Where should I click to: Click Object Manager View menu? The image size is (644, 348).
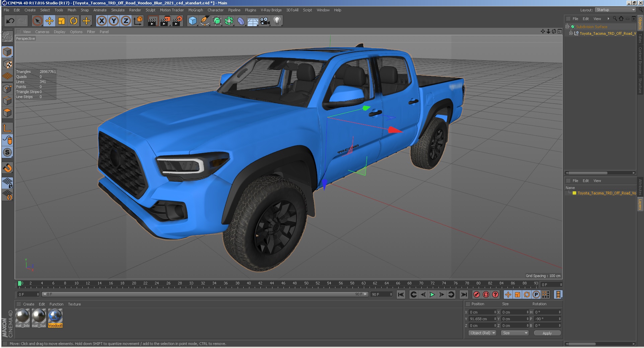pyautogui.click(x=597, y=19)
